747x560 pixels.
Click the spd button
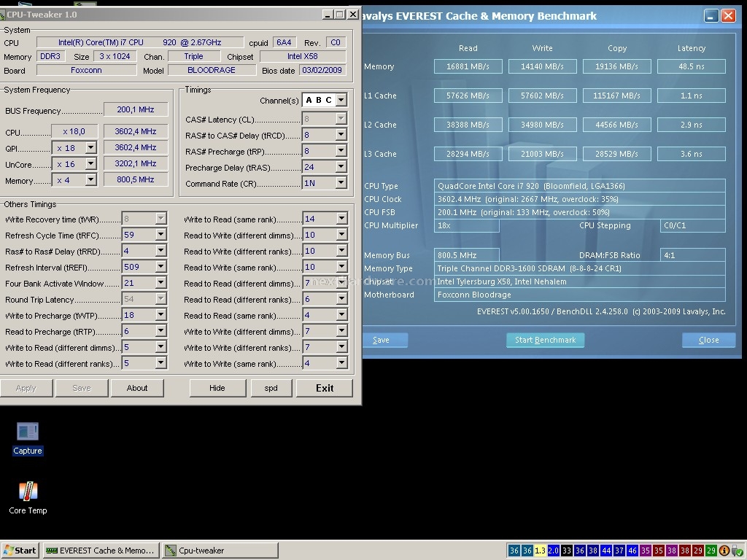pos(271,388)
